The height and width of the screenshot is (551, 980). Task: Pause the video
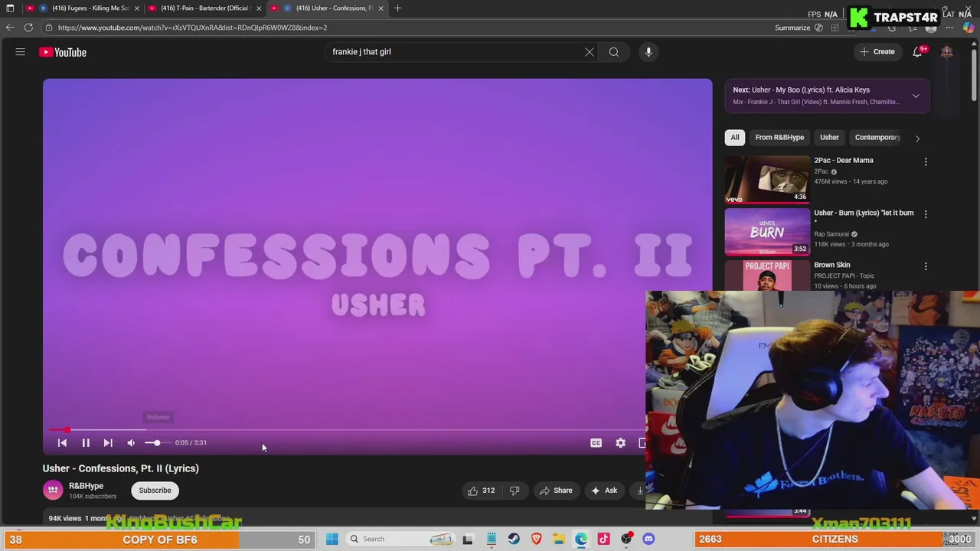[x=86, y=442]
